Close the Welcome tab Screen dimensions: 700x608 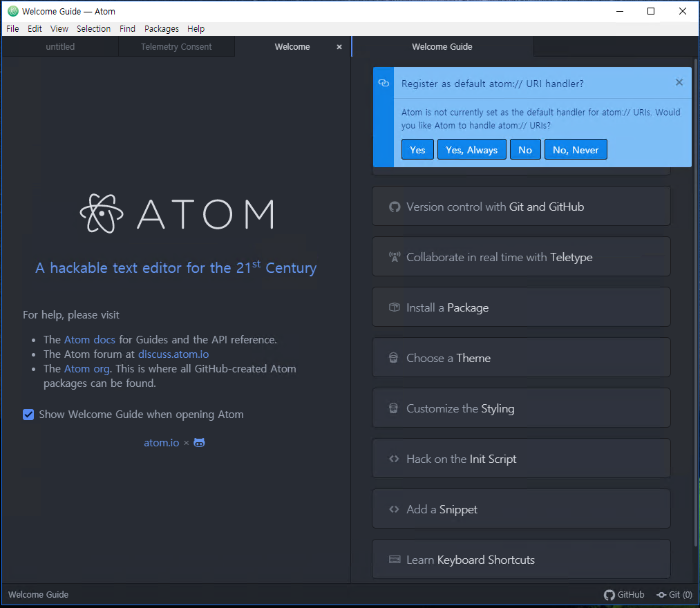[339, 47]
